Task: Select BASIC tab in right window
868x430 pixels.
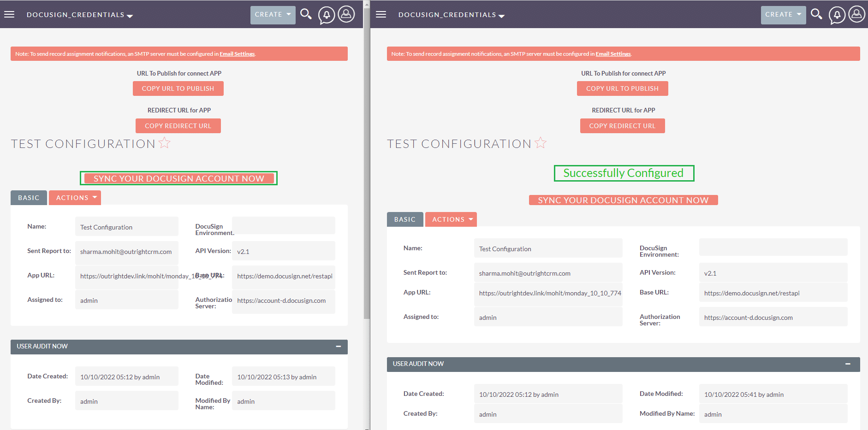Action: click(x=405, y=219)
